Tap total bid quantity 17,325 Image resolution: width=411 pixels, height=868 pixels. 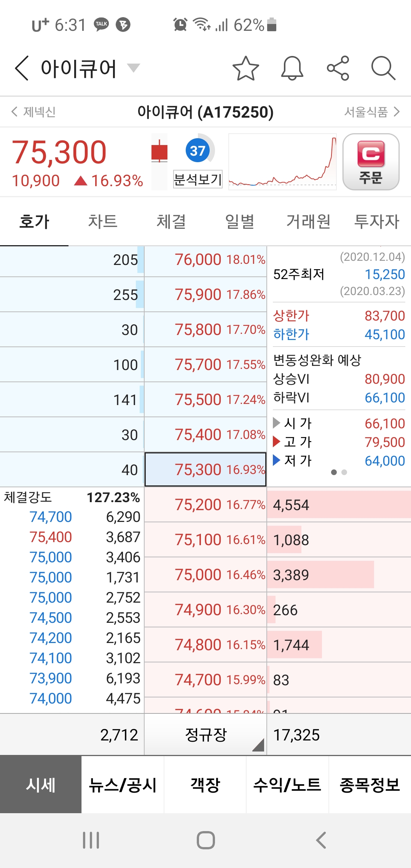296,735
